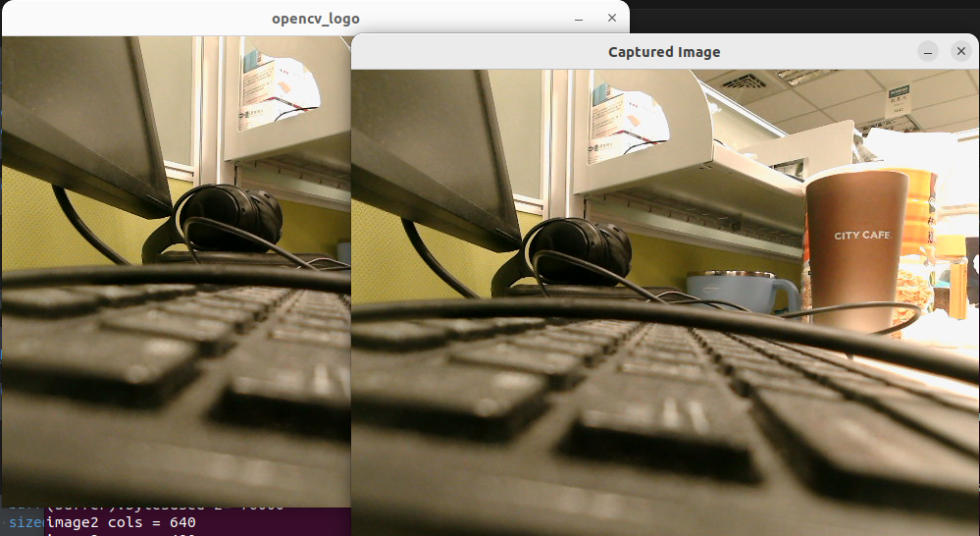Click the captured webcam image in Captured Image

click(665, 302)
